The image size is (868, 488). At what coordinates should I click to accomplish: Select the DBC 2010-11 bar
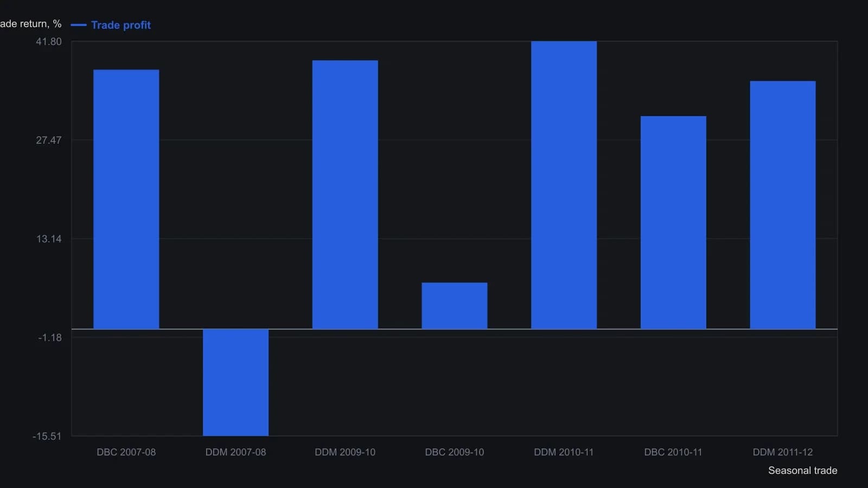pos(673,222)
